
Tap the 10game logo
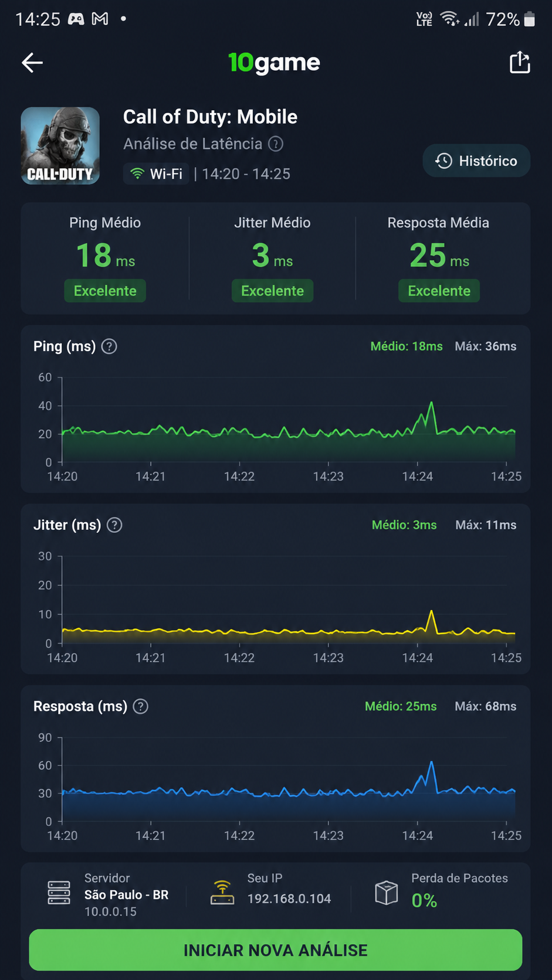(274, 63)
